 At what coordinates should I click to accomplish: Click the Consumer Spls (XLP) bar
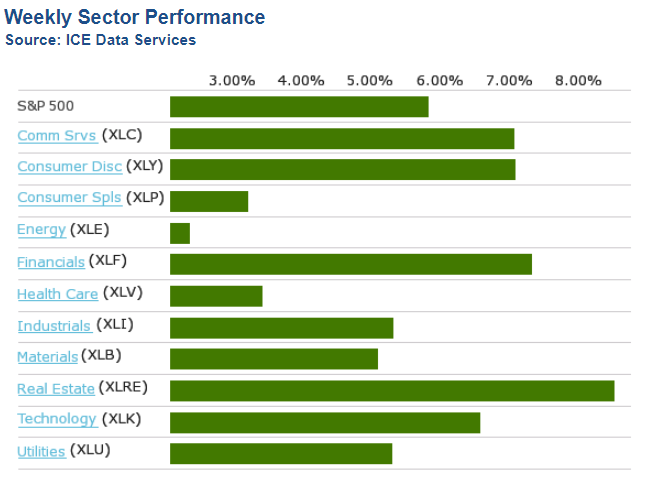[x=209, y=201]
